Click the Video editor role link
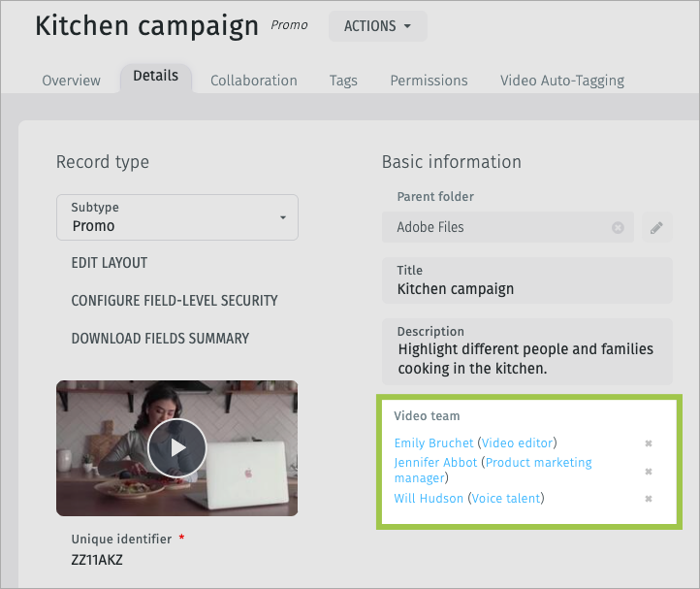The width and height of the screenshot is (700, 589). (517, 442)
